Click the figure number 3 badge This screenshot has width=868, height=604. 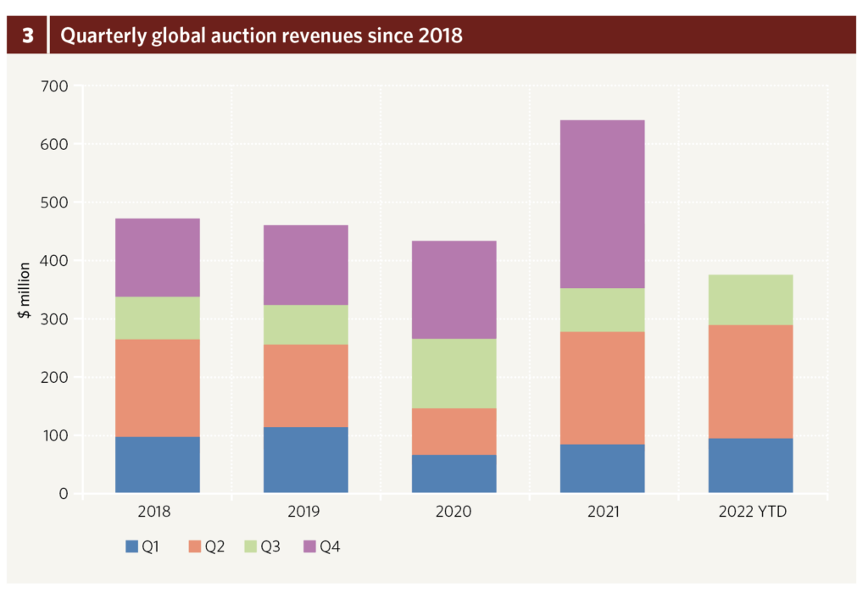point(27,36)
